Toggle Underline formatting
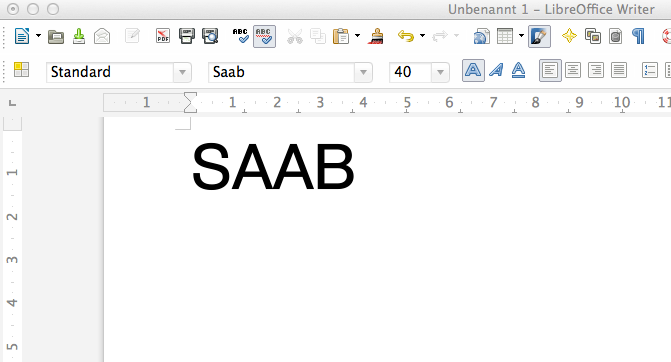 518,70
